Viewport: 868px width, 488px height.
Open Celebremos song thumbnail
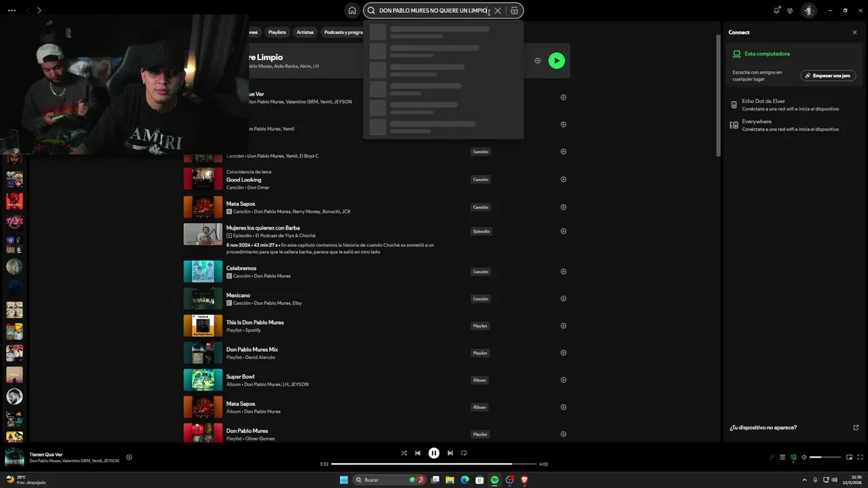203,271
